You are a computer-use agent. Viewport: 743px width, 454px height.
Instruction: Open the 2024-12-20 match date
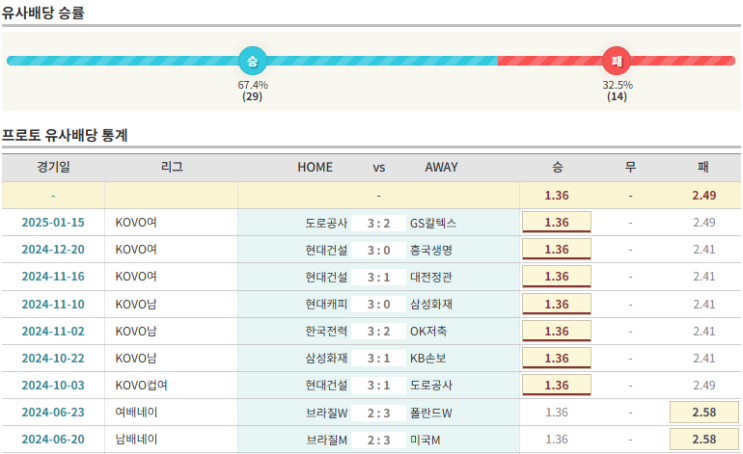[x=53, y=250]
